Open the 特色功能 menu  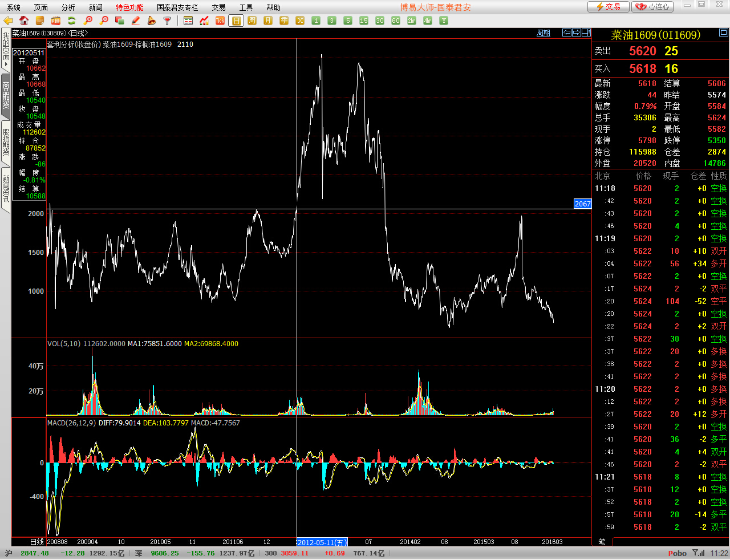tap(129, 7)
